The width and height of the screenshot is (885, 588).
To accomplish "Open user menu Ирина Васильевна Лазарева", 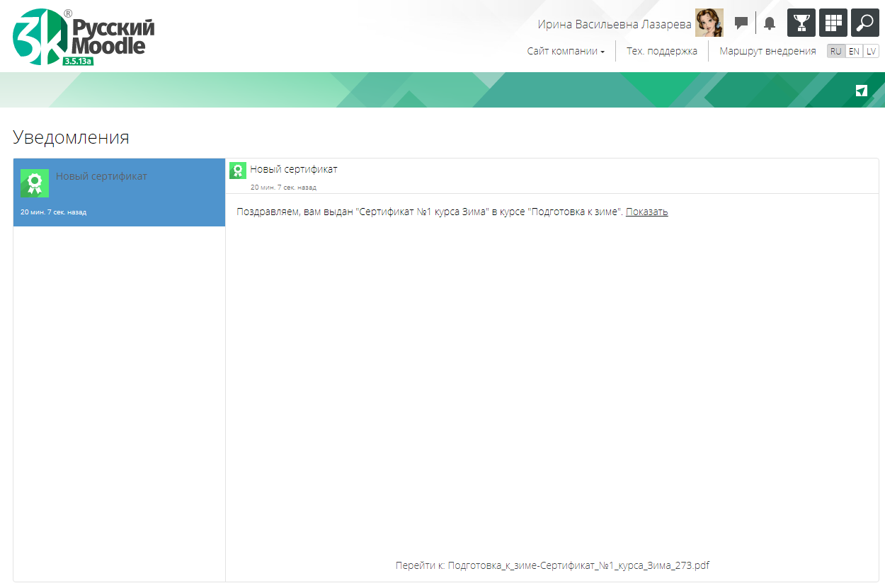I will point(614,24).
